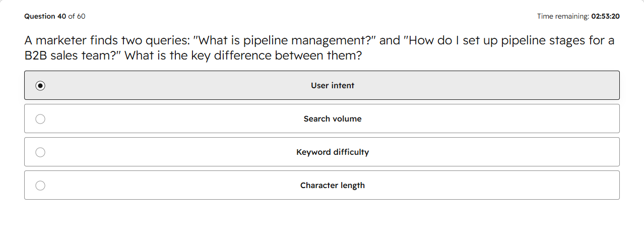This screenshot has width=644, height=235.
Task: Click the 02:53:20 countdown timer value
Action: (x=606, y=16)
